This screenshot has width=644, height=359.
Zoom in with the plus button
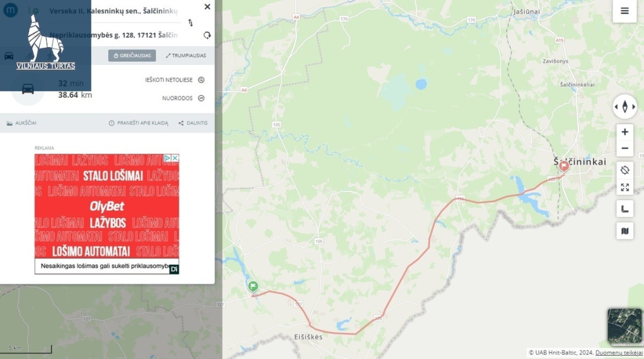point(624,132)
